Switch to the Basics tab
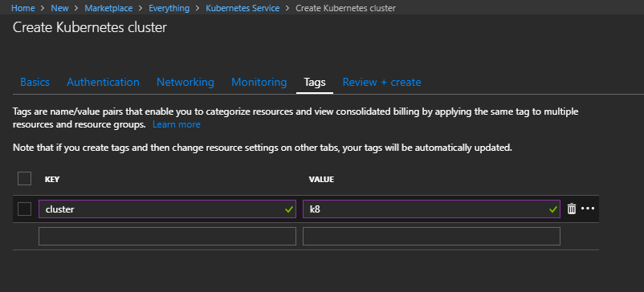The height and width of the screenshot is (292, 644). [x=35, y=82]
